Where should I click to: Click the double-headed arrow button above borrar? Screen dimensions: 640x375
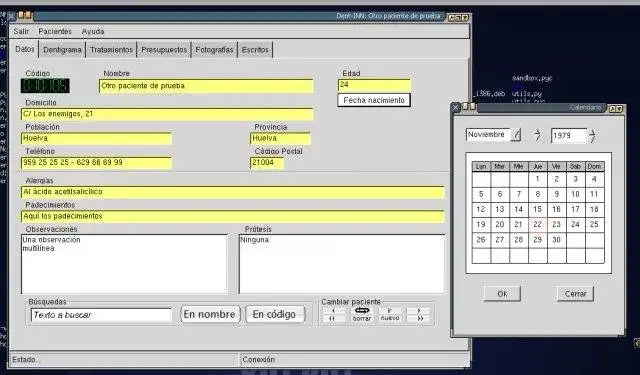coord(362,311)
